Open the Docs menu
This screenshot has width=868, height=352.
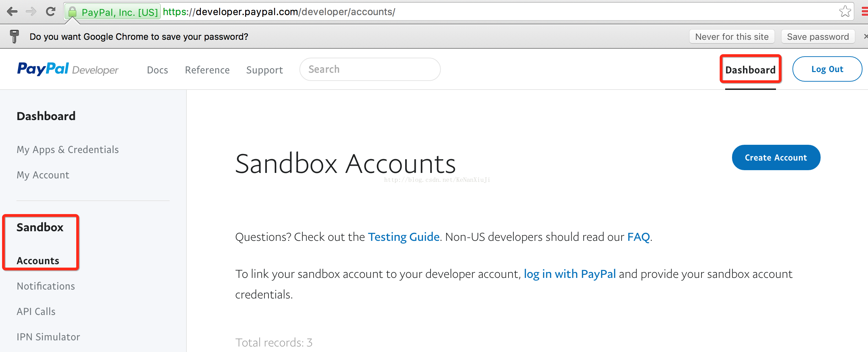[157, 70]
